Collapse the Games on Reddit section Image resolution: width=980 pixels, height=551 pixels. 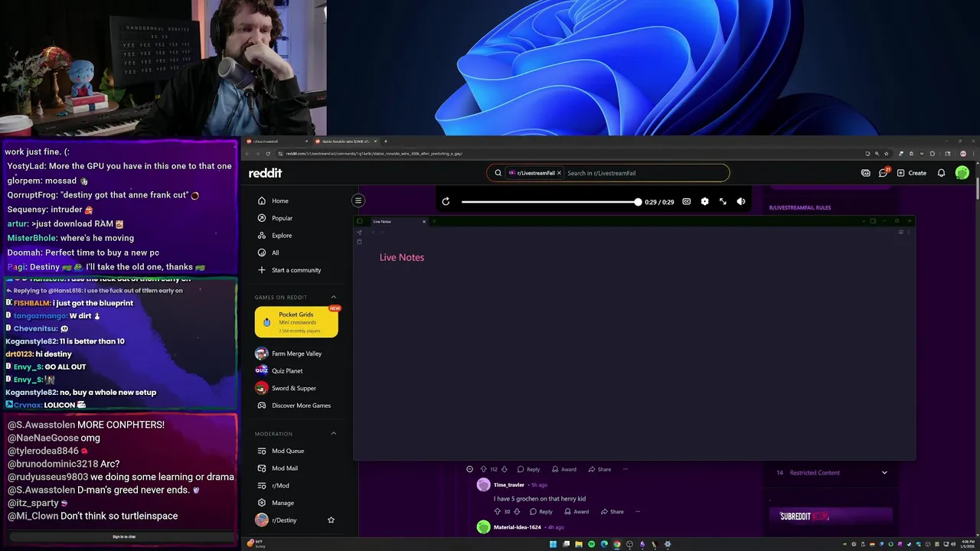[334, 297]
